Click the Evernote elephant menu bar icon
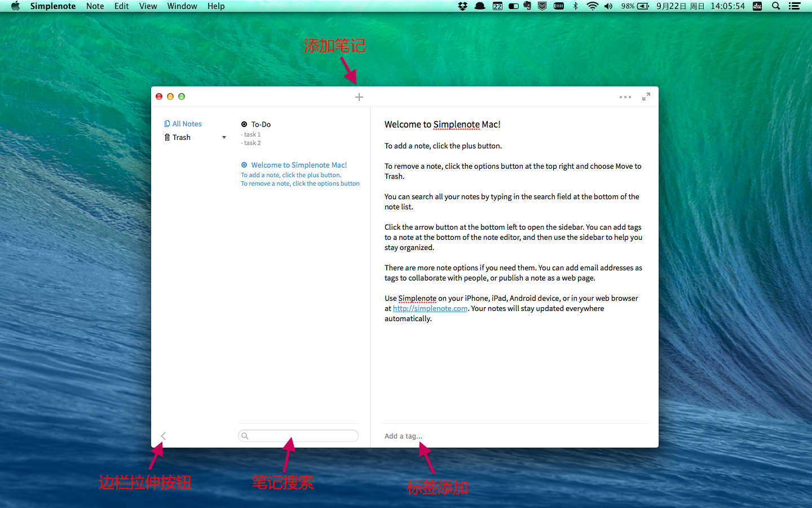The width and height of the screenshot is (812, 508). point(527,6)
